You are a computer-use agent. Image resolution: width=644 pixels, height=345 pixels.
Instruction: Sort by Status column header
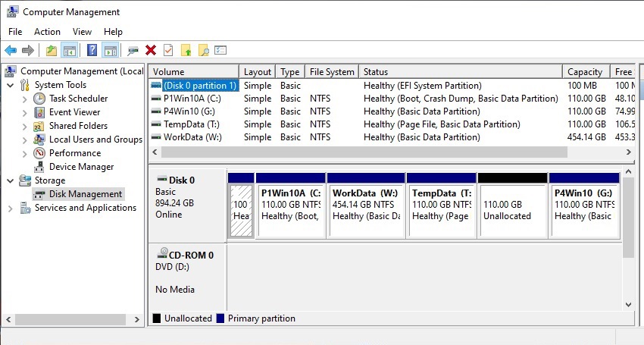[461, 71]
